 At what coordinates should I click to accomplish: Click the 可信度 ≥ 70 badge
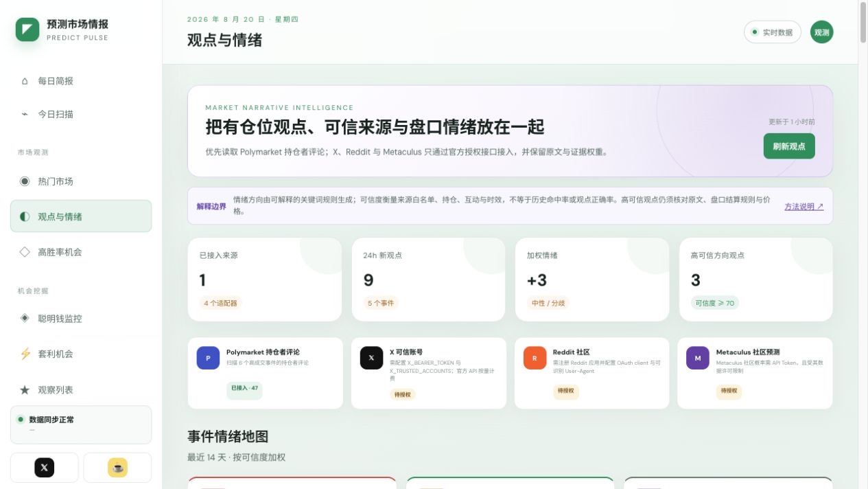715,303
